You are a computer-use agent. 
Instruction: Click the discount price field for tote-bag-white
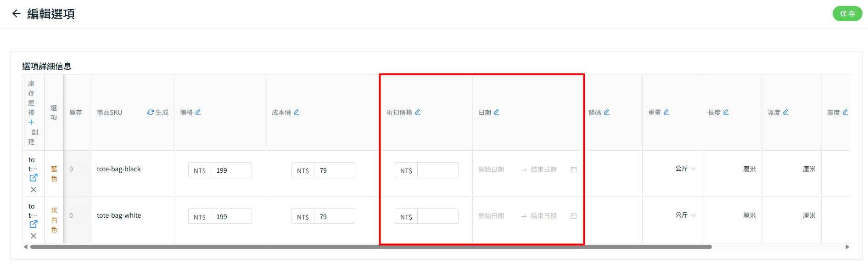click(437, 216)
